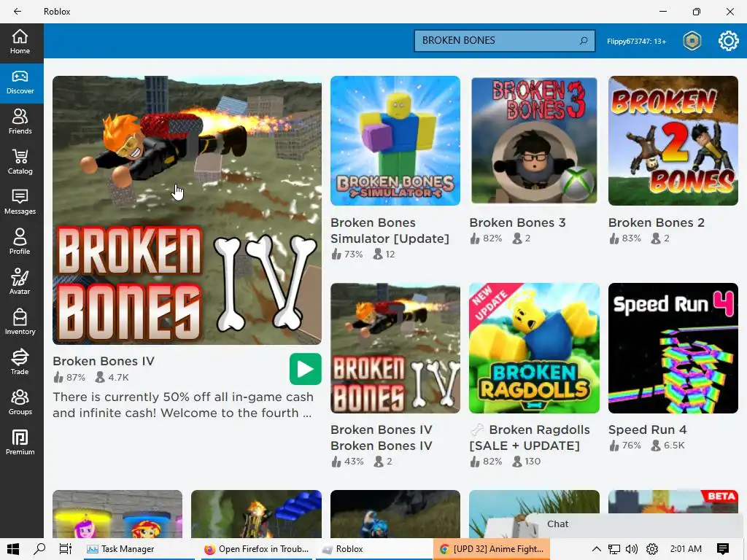The image size is (747, 560).
Task: Open the Trade page
Action: pos(20,363)
